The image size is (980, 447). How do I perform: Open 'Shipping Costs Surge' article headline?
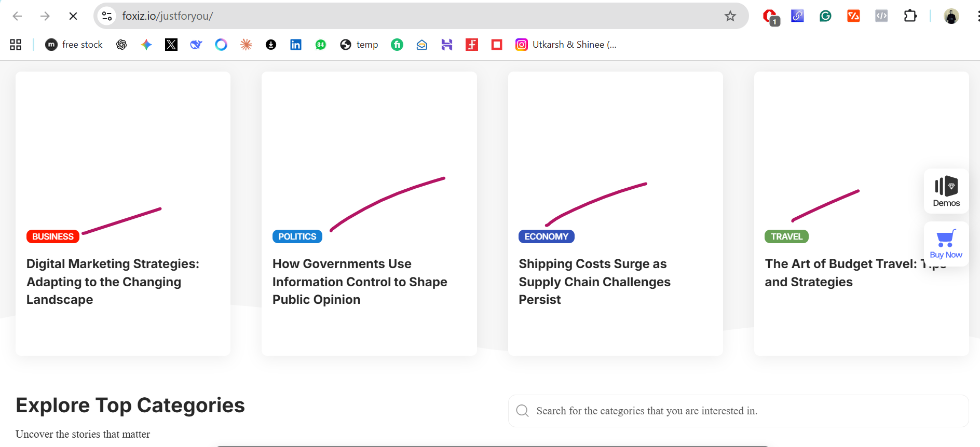click(x=595, y=282)
